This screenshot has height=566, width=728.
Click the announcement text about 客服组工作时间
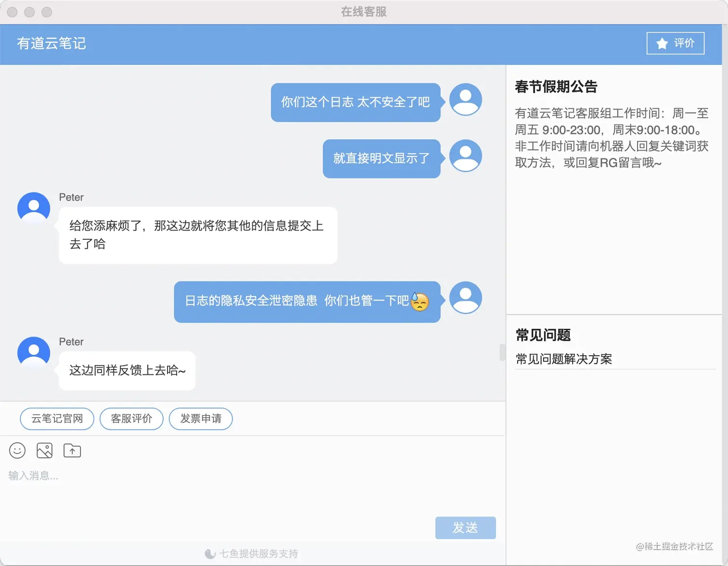point(611,138)
